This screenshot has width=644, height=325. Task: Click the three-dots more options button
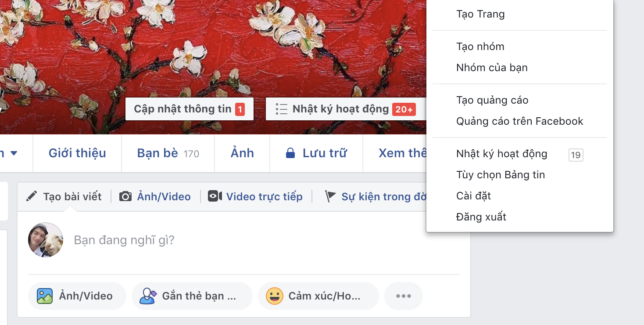[403, 296]
